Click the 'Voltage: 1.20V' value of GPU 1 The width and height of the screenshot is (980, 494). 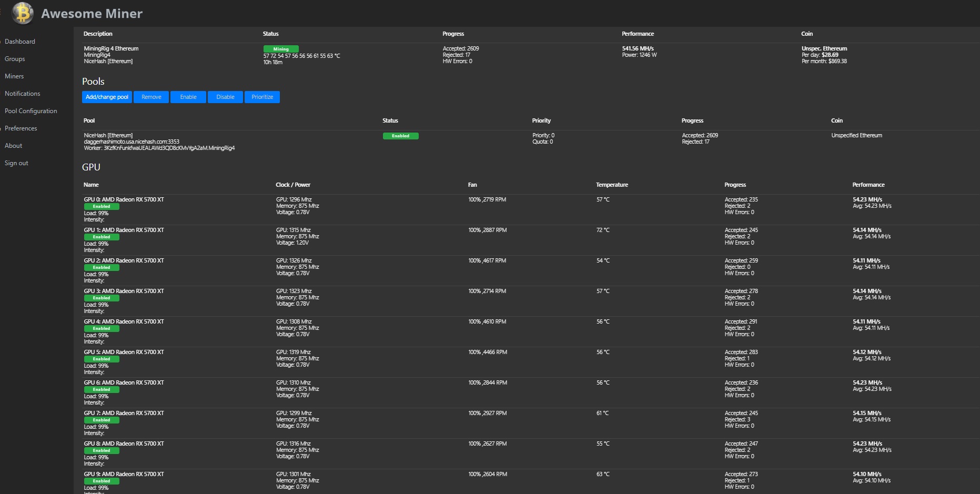292,243
